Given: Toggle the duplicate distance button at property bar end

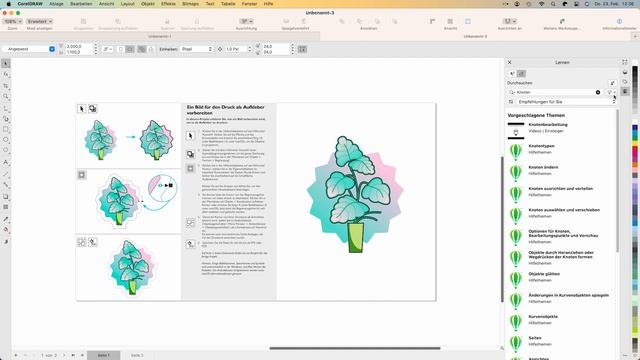Looking at the screenshot, I should click(x=302, y=49).
